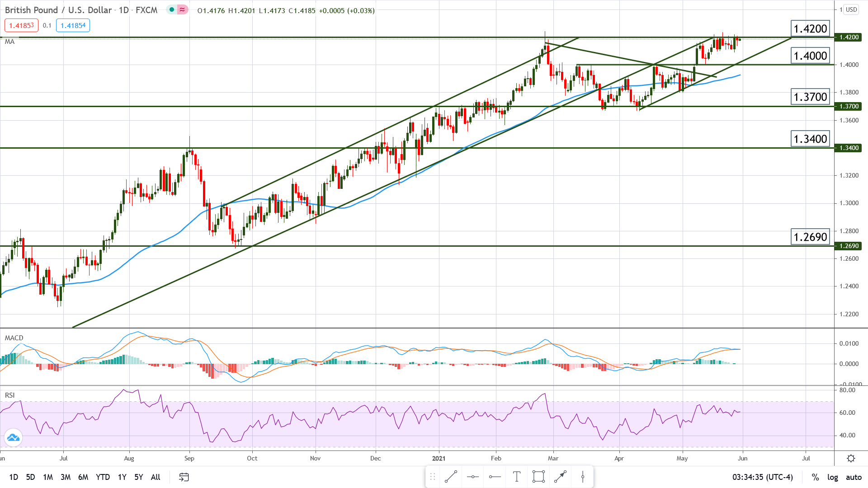Click the 2021 label on time axis
Screen dimensions: 868x488
tap(439, 458)
